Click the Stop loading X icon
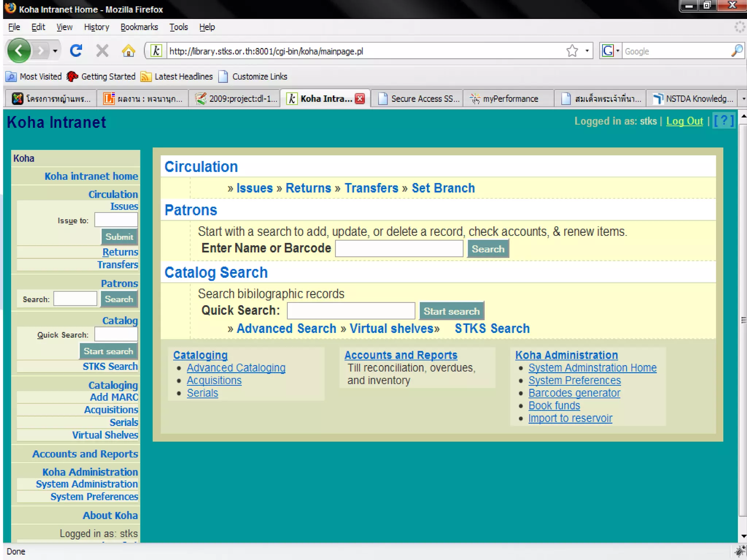This screenshot has height=560, width=747. (x=102, y=51)
